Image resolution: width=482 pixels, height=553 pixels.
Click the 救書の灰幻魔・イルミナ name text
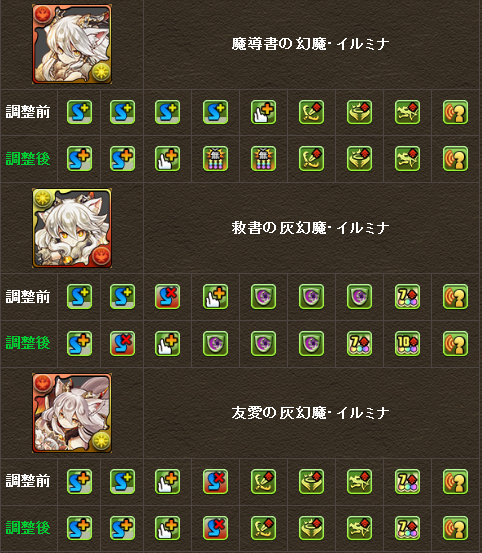[x=311, y=228]
